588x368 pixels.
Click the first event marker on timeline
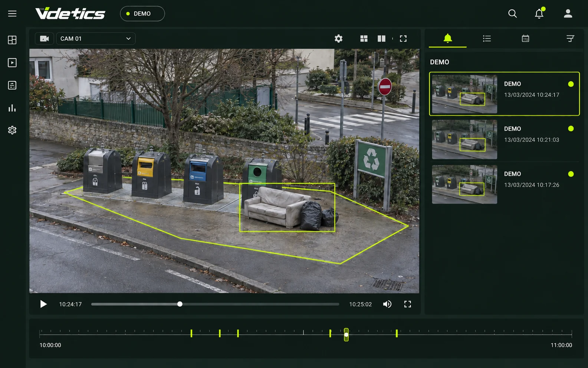[191, 333]
